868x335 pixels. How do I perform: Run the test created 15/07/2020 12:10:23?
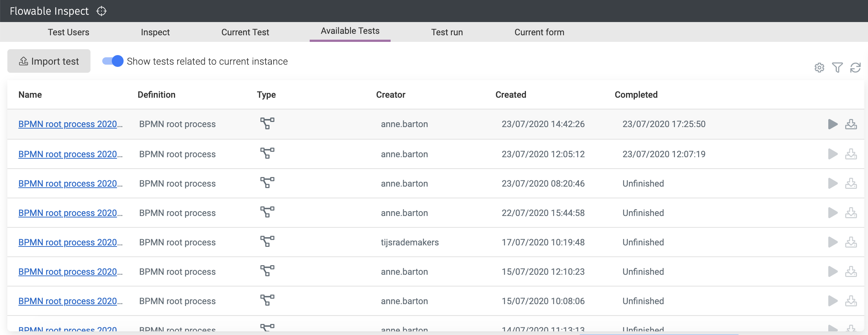(832, 271)
